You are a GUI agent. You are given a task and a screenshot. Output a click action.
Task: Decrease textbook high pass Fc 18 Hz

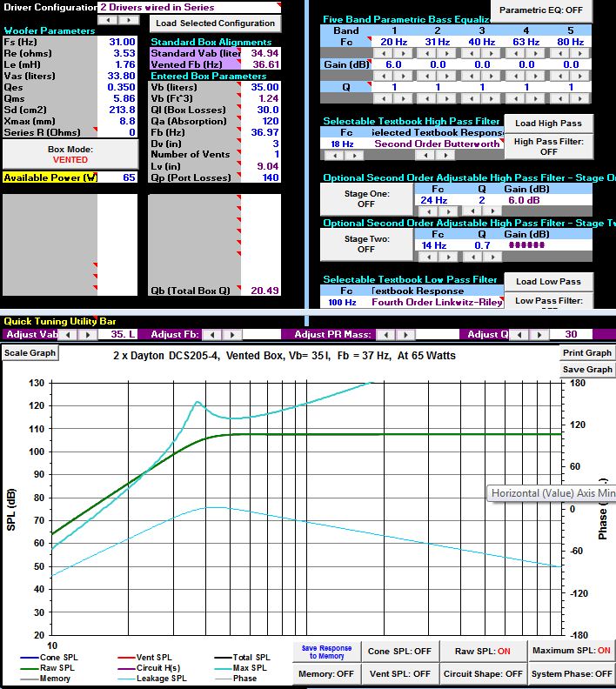coord(334,155)
